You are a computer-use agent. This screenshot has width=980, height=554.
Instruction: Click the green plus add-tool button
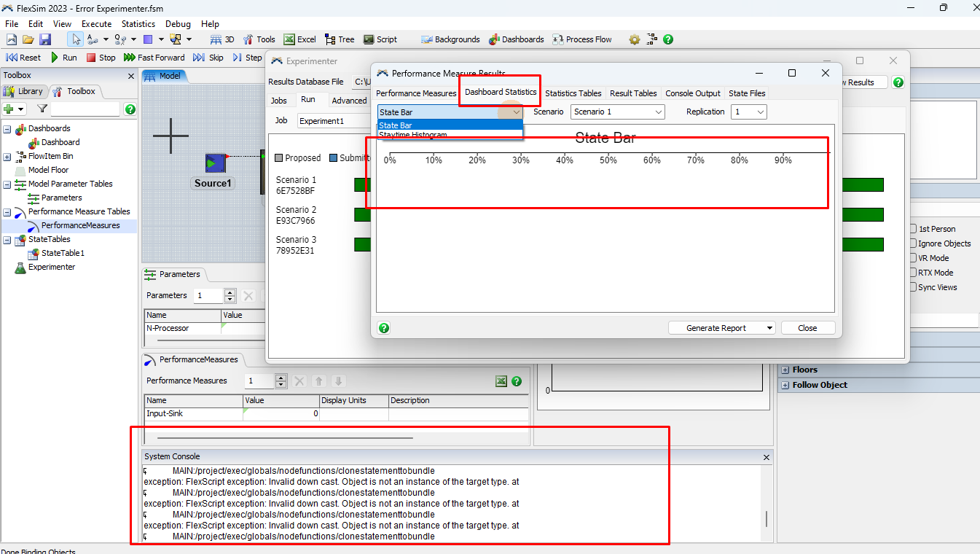click(x=9, y=109)
